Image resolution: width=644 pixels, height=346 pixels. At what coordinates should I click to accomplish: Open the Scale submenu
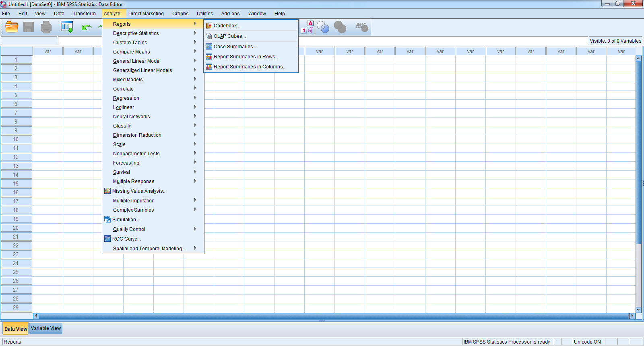click(x=153, y=144)
